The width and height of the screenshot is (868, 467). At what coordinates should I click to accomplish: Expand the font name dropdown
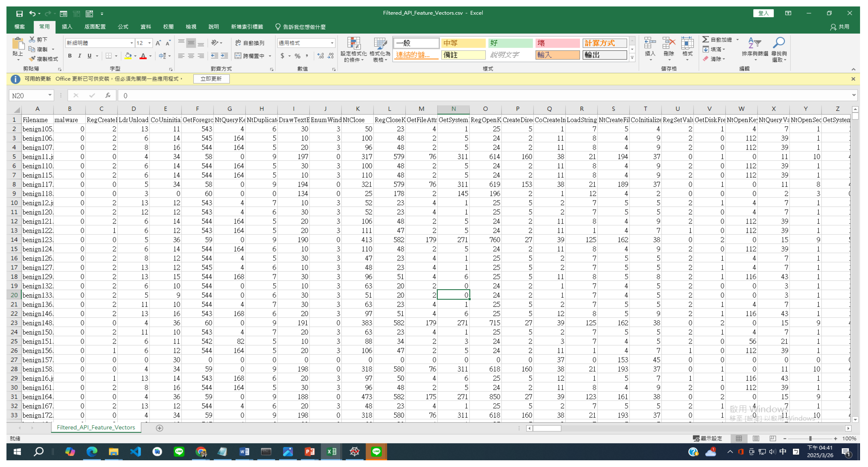tap(131, 43)
